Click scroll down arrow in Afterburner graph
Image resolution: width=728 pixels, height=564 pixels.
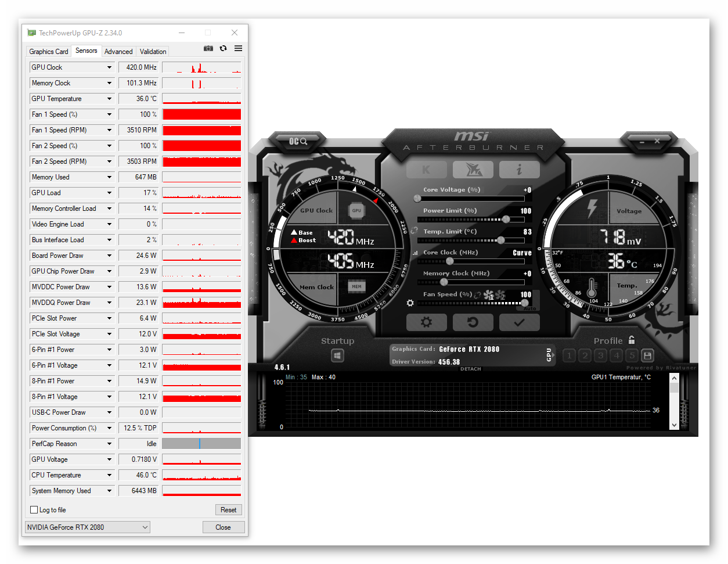tap(674, 425)
